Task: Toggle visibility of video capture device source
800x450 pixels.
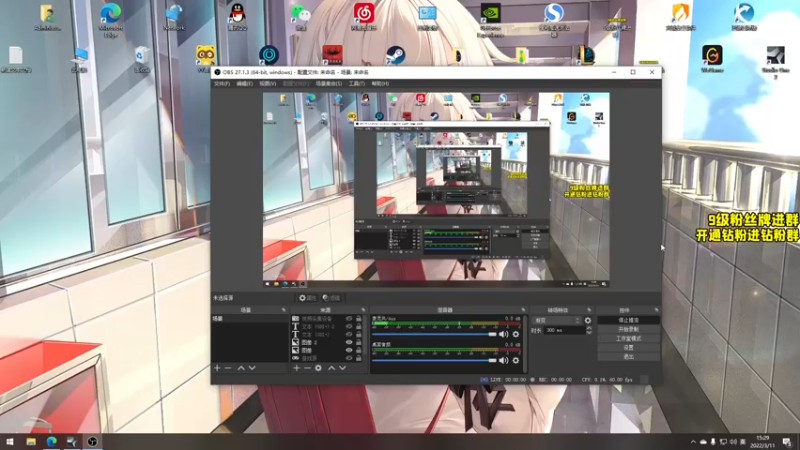Action: pyautogui.click(x=349, y=318)
